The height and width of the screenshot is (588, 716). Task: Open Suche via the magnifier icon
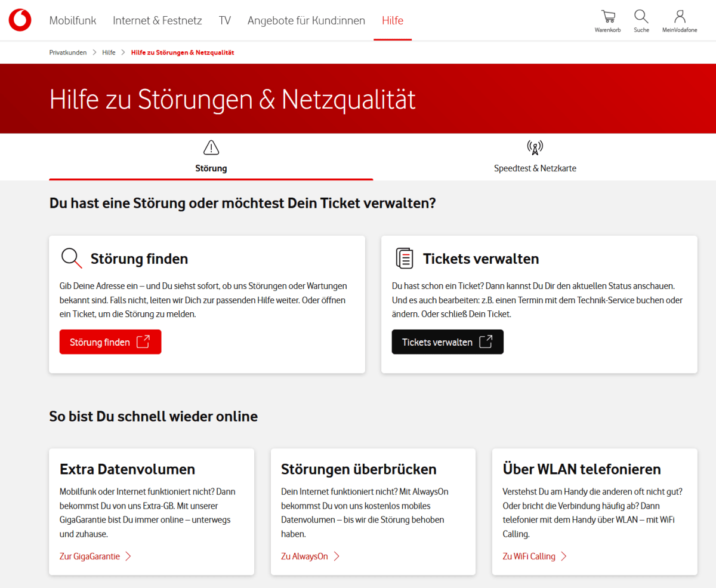click(641, 16)
